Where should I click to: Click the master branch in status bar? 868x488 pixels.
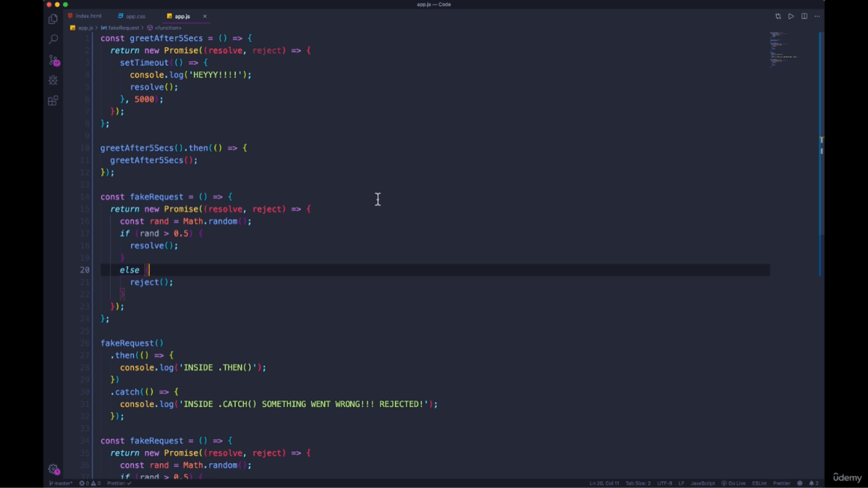point(61,483)
